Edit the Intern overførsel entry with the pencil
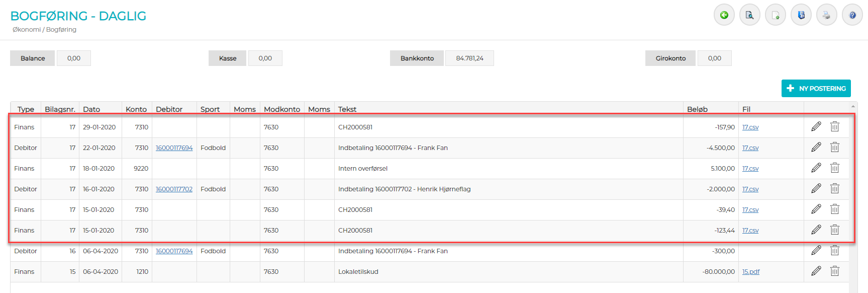868x293 pixels. click(816, 168)
